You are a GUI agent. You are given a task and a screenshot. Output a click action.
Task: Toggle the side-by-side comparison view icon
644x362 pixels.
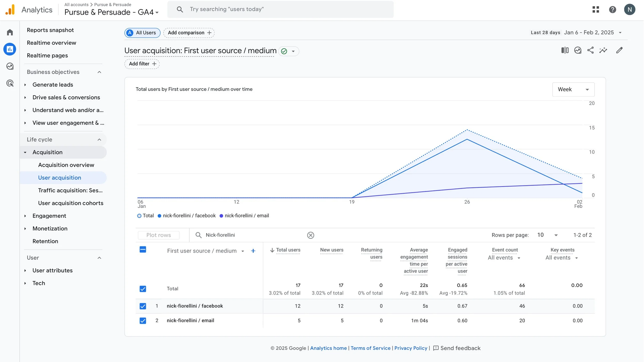pyautogui.click(x=565, y=50)
